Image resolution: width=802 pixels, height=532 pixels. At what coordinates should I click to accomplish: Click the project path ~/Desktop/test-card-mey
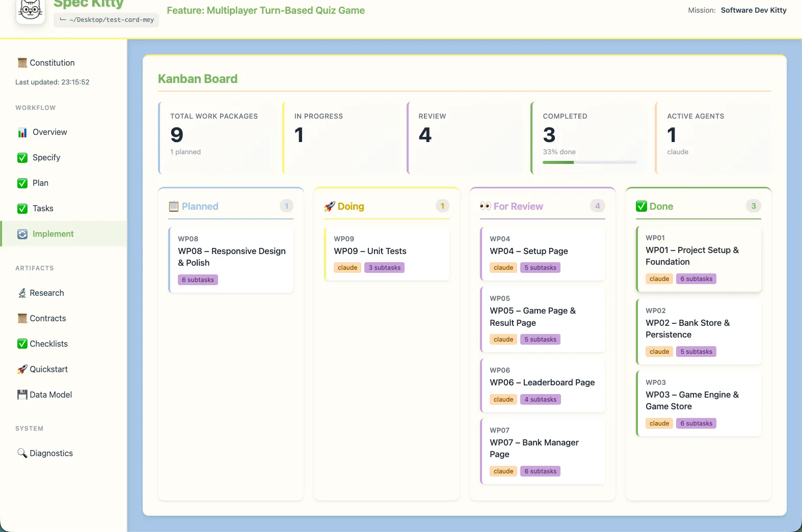(106, 20)
